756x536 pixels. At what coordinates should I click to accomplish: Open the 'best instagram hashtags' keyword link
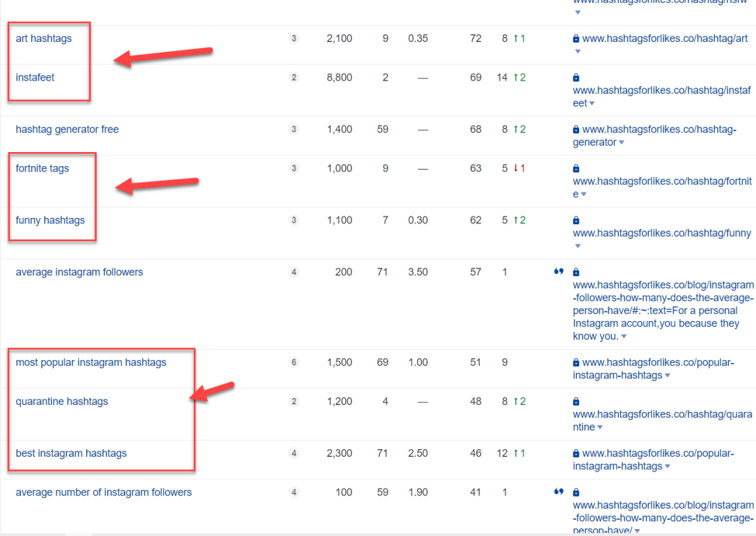[x=71, y=453]
